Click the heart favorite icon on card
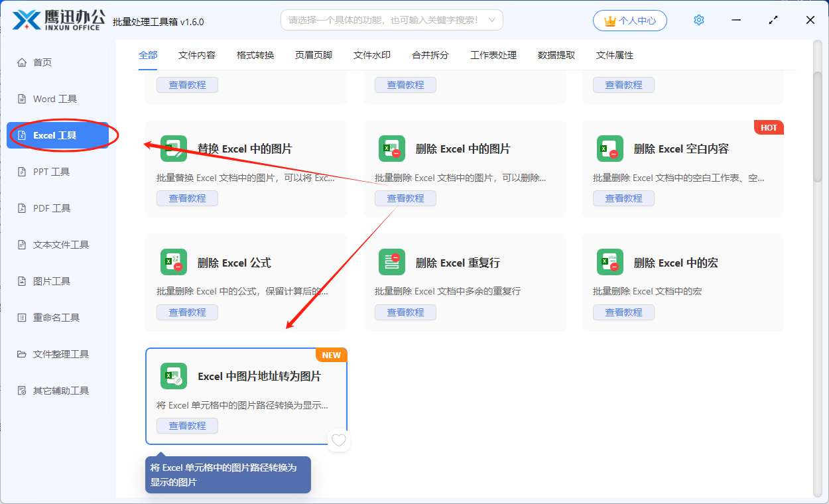 339,440
